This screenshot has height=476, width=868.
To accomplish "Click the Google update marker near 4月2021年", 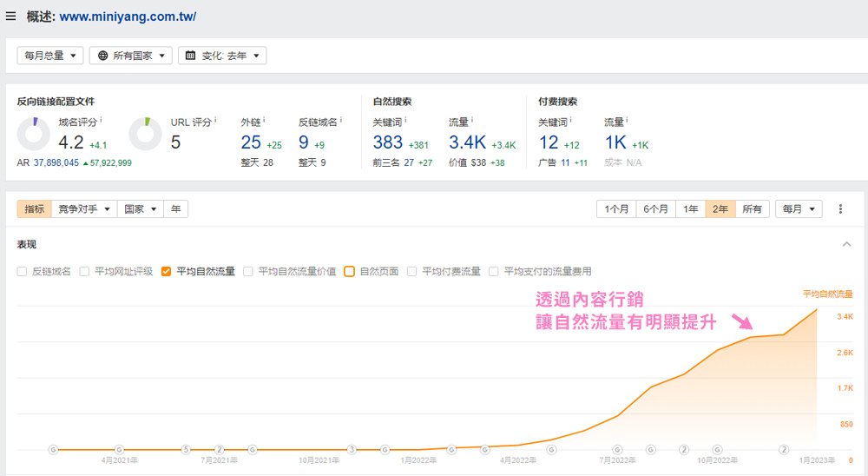I will [119, 449].
